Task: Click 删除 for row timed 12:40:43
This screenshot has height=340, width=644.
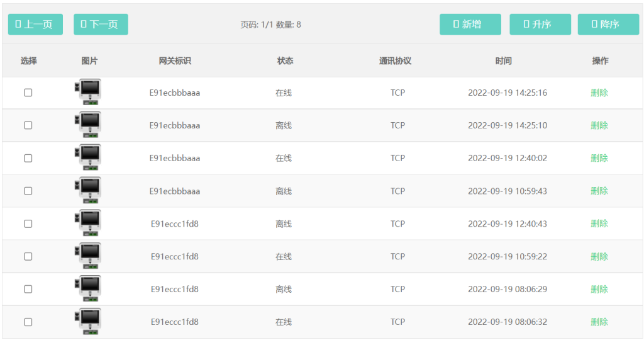Action: 599,224
